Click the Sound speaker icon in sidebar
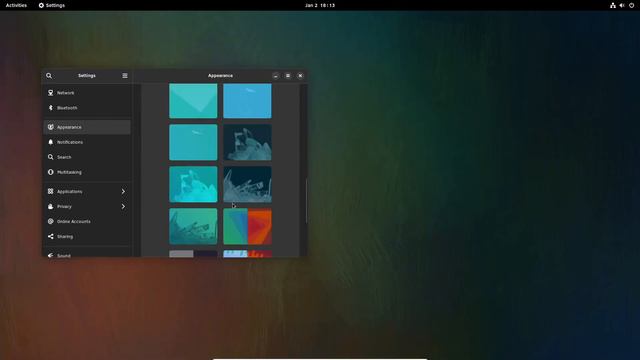The width and height of the screenshot is (640, 360). pyautogui.click(x=51, y=255)
